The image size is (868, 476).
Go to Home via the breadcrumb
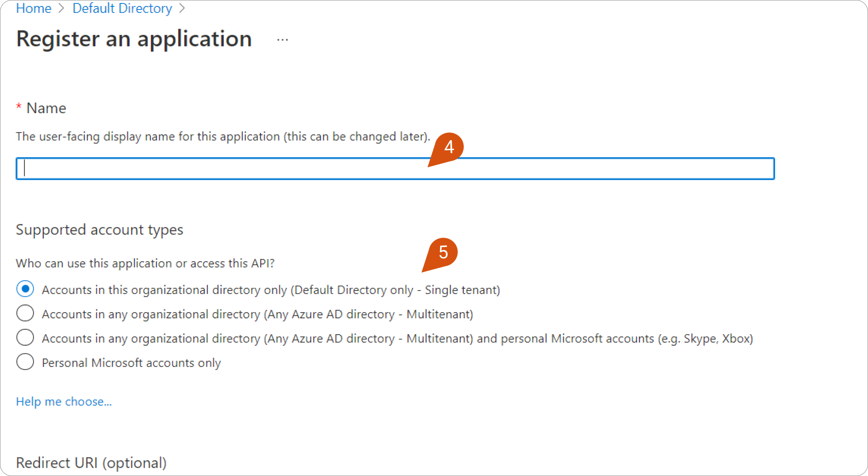[x=34, y=8]
